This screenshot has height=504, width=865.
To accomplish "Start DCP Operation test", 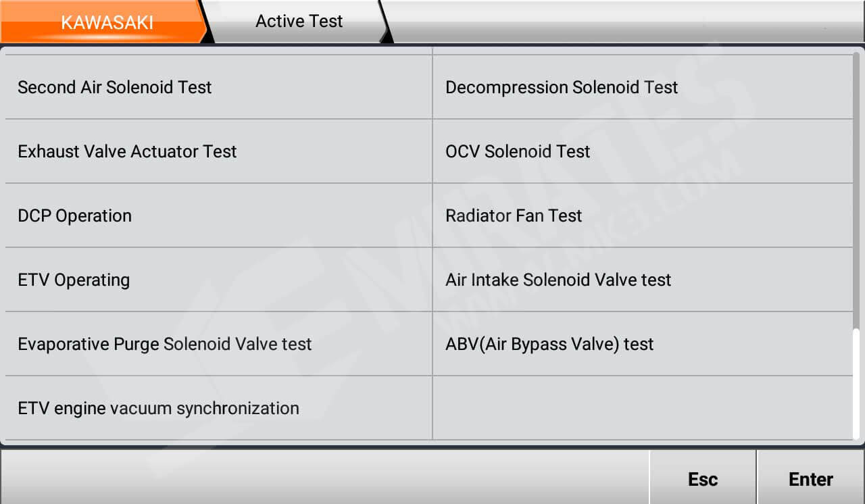I will pos(75,216).
